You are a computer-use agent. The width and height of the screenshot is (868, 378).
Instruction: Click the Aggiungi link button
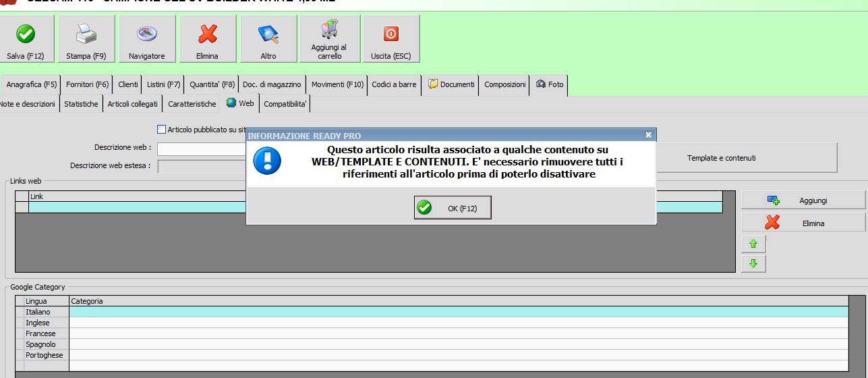803,200
